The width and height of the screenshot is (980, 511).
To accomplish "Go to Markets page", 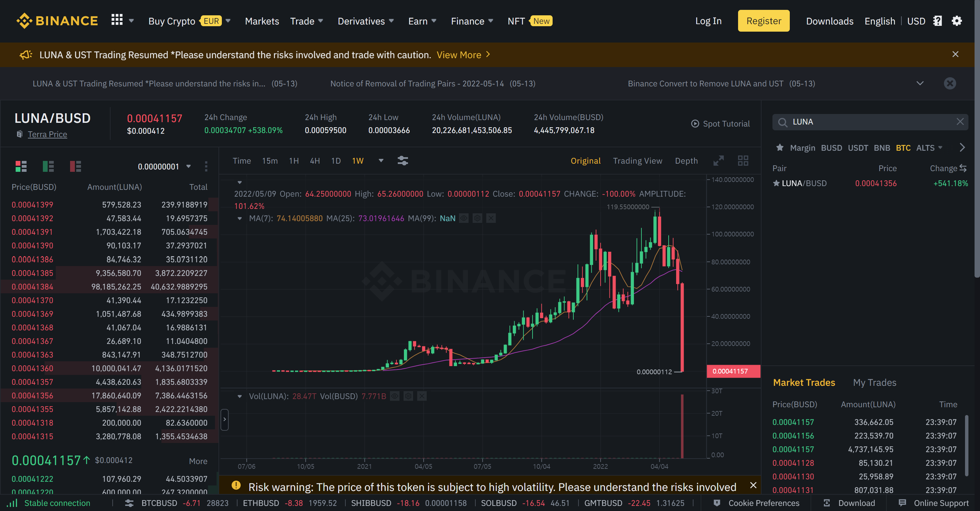I will [262, 21].
